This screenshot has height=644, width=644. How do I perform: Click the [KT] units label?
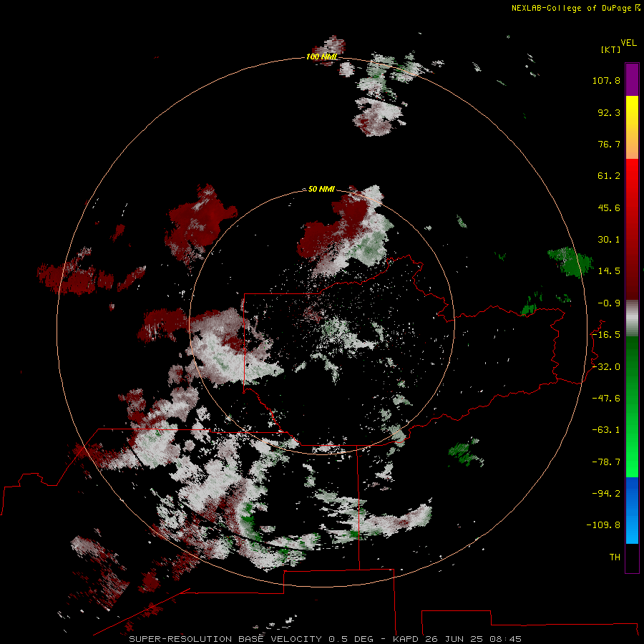[x=611, y=49]
